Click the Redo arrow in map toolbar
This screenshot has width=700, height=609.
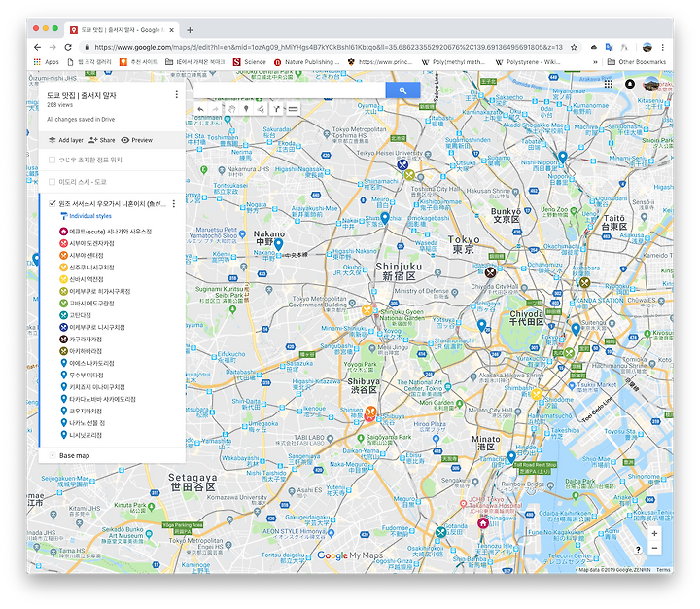215,109
